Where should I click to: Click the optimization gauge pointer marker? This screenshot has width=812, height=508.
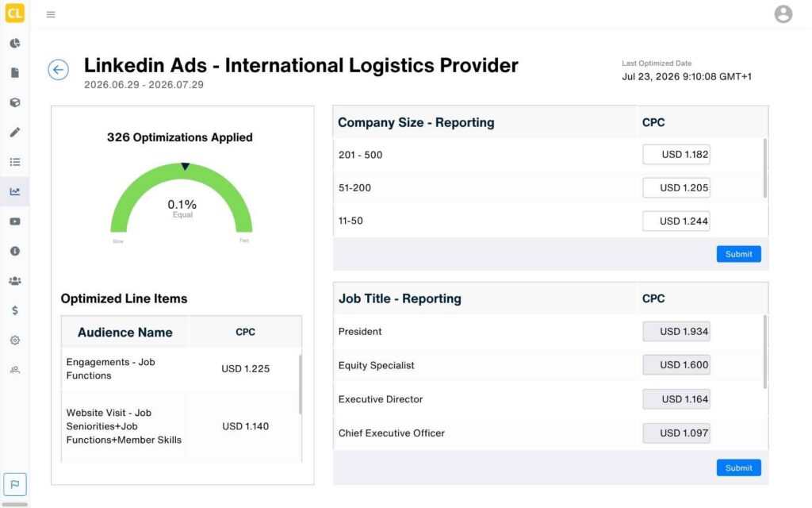coord(185,167)
